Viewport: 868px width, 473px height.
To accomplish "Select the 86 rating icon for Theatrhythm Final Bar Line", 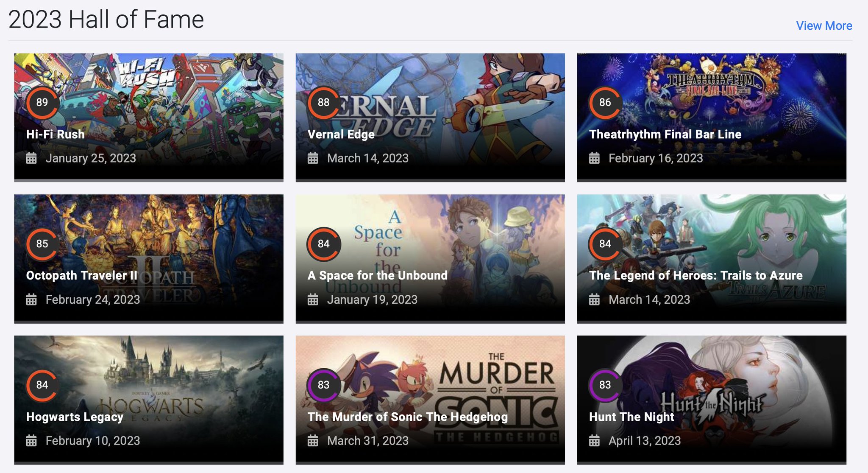I will point(604,103).
